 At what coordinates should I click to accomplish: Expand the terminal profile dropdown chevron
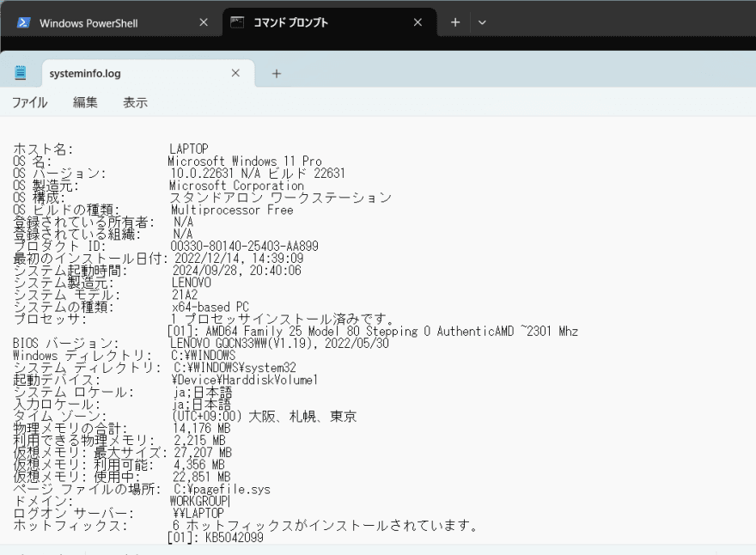pyautogui.click(x=482, y=22)
